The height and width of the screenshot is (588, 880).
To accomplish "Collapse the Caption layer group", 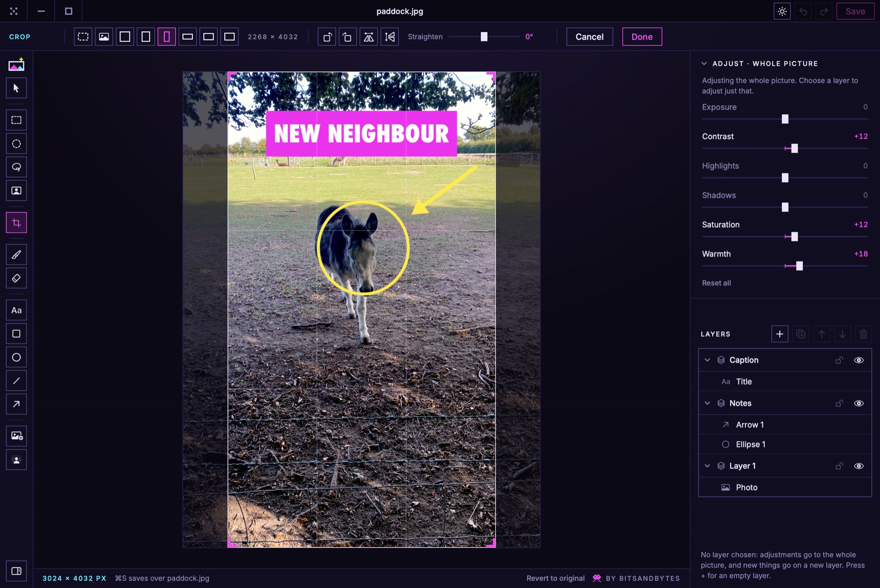I will (x=708, y=360).
